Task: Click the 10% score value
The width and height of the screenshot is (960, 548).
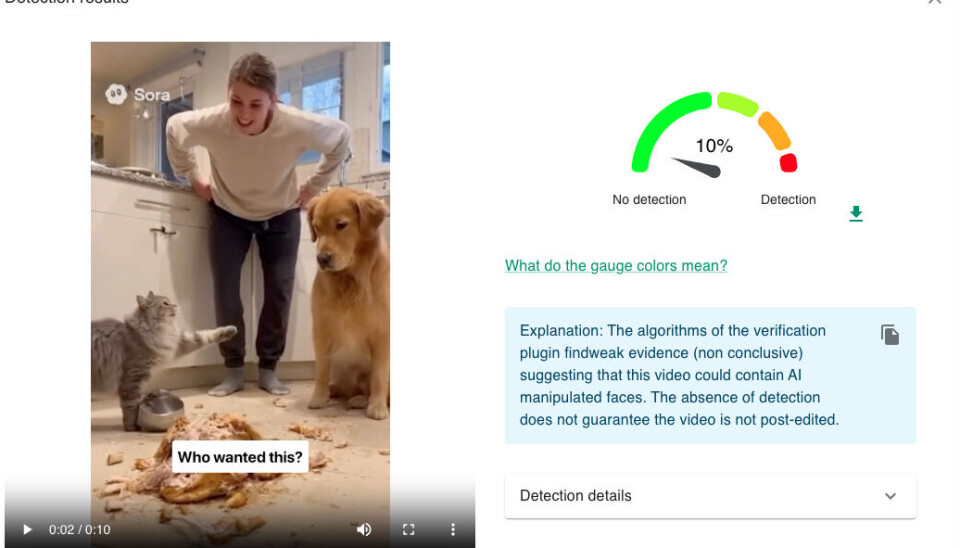Action: click(714, 146)
